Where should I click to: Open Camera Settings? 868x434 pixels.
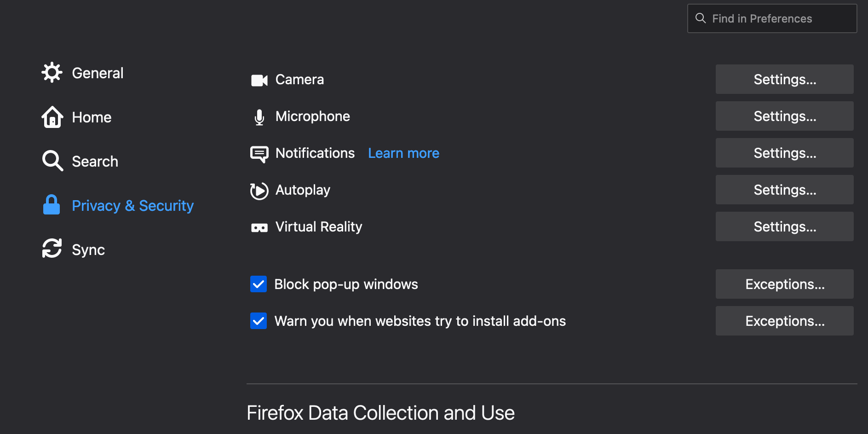point(784,79)
